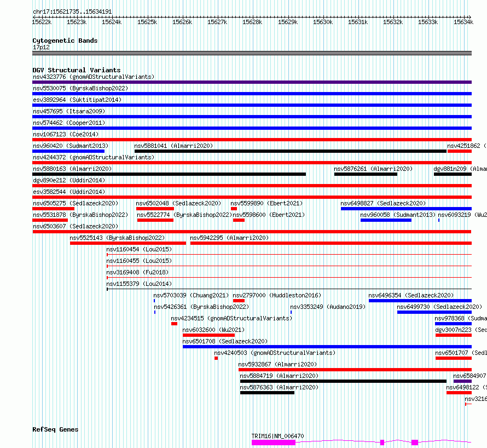This screenshot has width=487, height=448.
Task: Open the nsv5531878 (ByrskaBishop2022) label
Action: tap(80, 215)
